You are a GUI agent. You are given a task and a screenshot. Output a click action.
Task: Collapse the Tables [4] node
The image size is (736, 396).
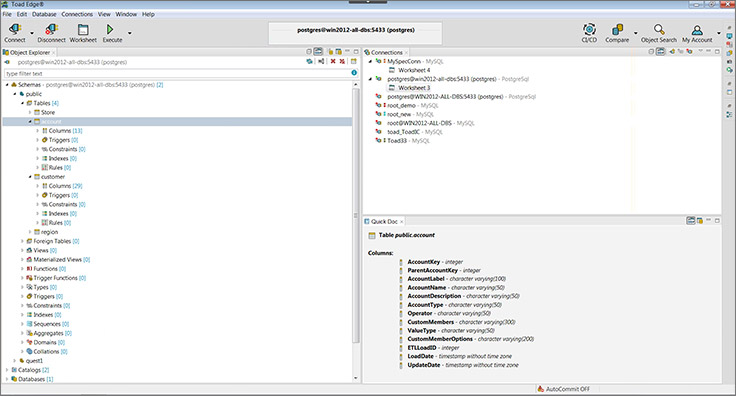[22, 103]
